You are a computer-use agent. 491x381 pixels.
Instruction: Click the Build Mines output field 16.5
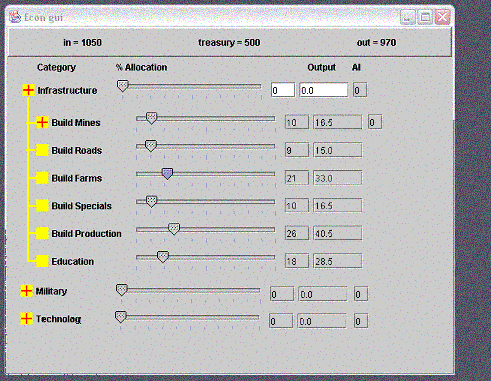pos(337,122)
